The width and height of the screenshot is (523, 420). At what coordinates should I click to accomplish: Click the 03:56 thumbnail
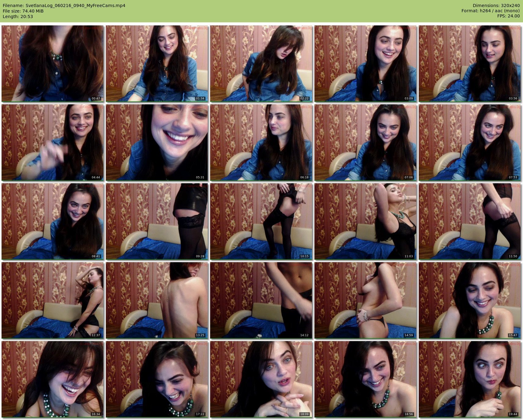coord(470,63)
